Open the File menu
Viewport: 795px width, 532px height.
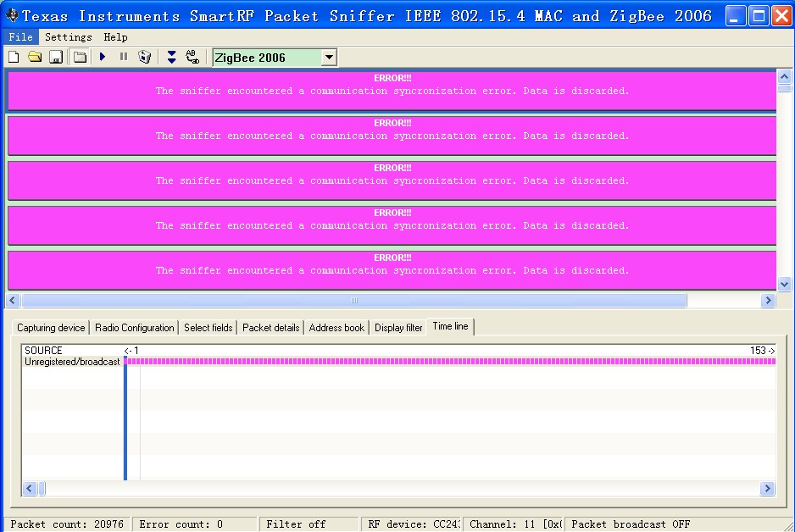pyautogui.click(x=21, y=37)
